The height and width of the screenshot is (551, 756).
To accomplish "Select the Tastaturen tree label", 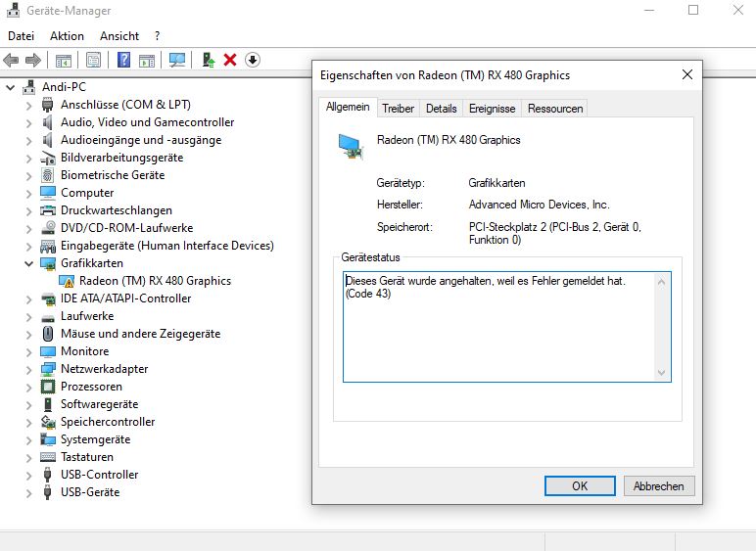I will point(87,457).
